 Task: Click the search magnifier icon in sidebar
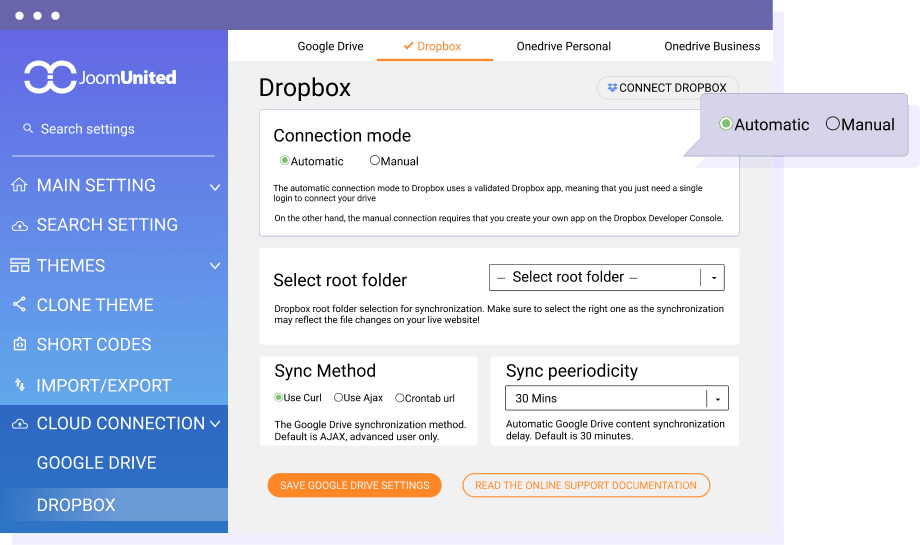(28, 129)
